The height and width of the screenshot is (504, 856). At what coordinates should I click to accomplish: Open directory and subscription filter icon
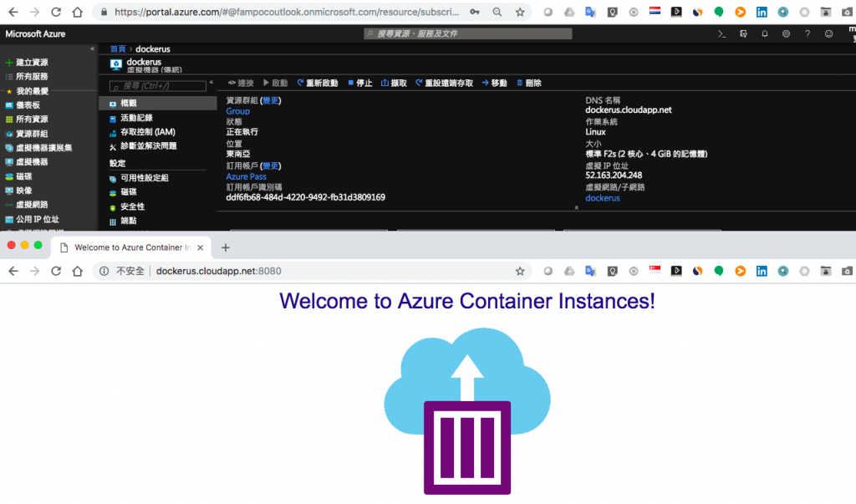click(x=743, y=34)
